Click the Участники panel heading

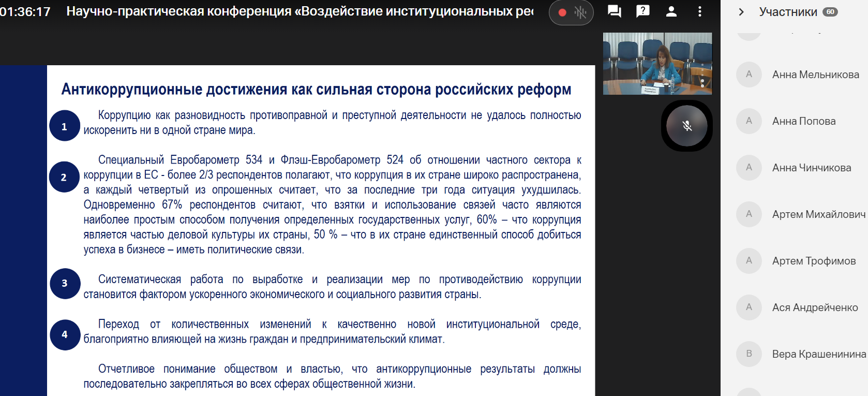pos(788,12)
